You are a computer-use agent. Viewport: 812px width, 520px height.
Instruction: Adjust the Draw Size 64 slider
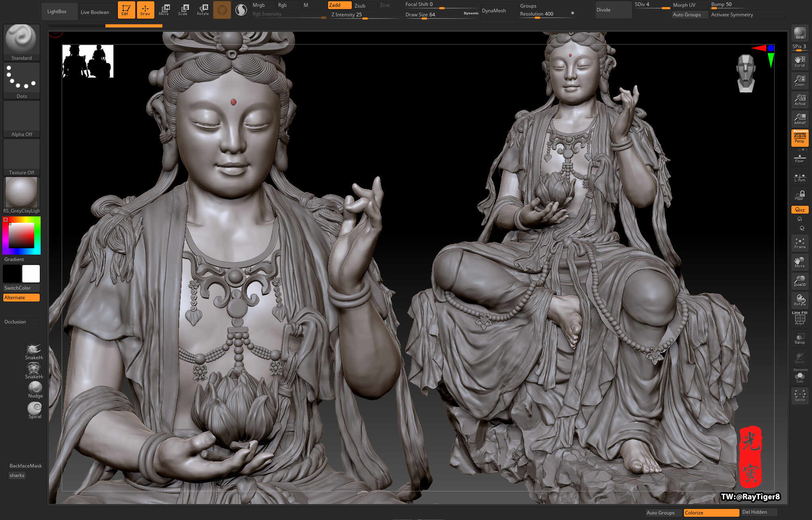pyautogui.click(x=433, y=15)
